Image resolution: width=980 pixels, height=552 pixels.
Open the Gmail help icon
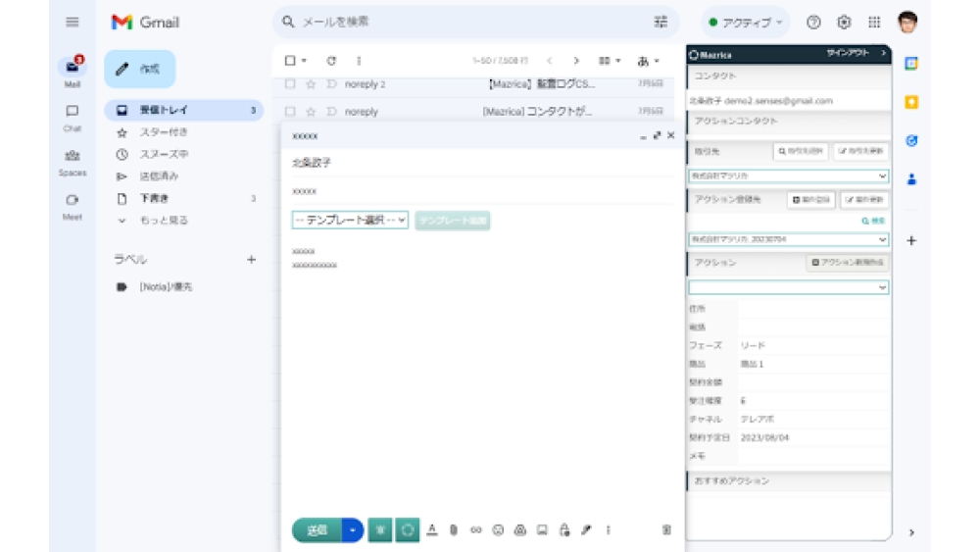[x=813, y=23]
